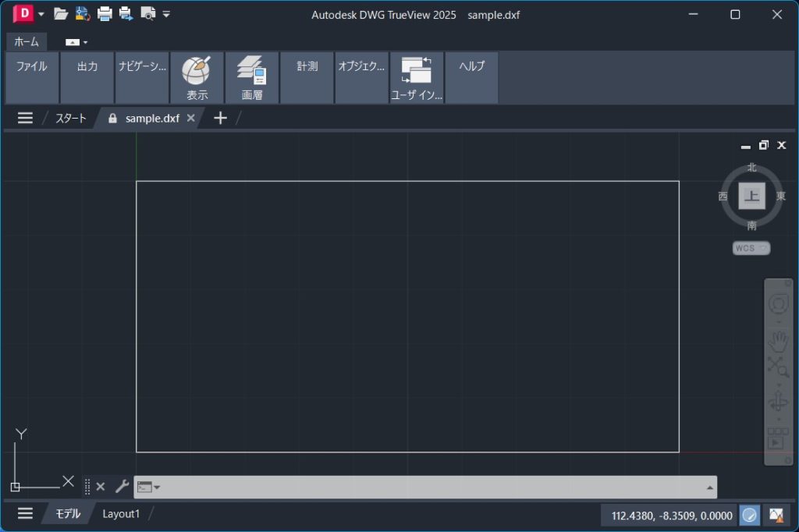Open the 画層 layer properties panel
This screenshot has height=532, width=799.
coord(252,78)
